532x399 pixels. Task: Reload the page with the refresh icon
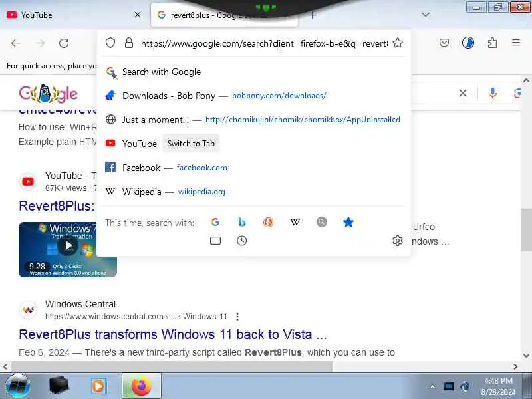[x=64, y=43]
